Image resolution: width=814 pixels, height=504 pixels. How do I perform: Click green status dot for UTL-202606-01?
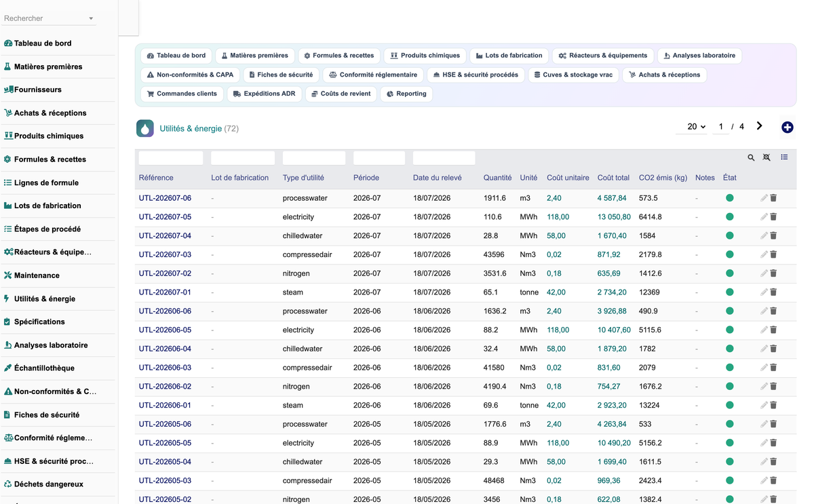click(730, 405)
